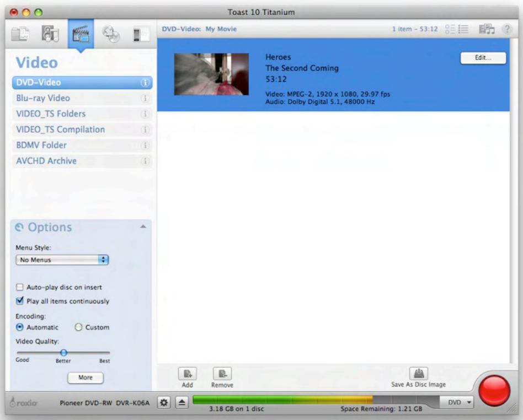Open the Menu Style dropdown
Viewport: 523px width, 420px height.
[62, 259]
